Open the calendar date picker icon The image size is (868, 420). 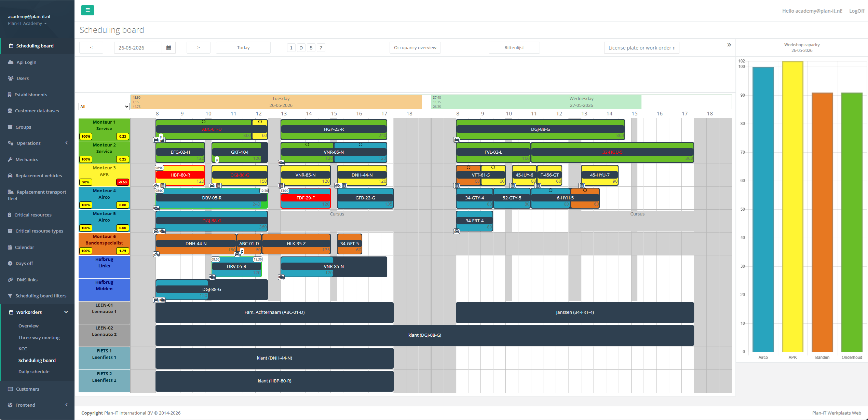coord(168,48)
